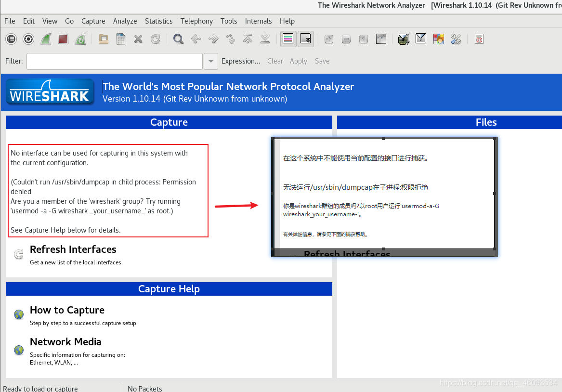562x392 pixels.
Task: Click 'Get a new list of the local interfaces.' text
Action: (77, 262)
